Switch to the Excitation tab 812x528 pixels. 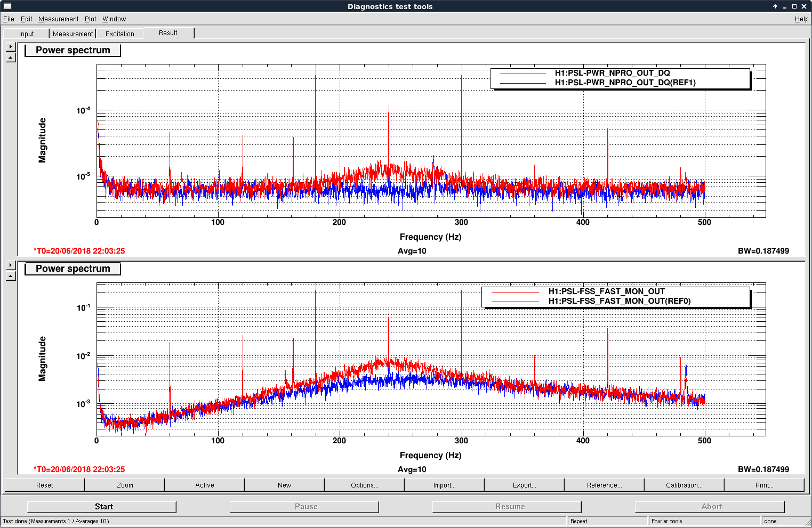120,34
